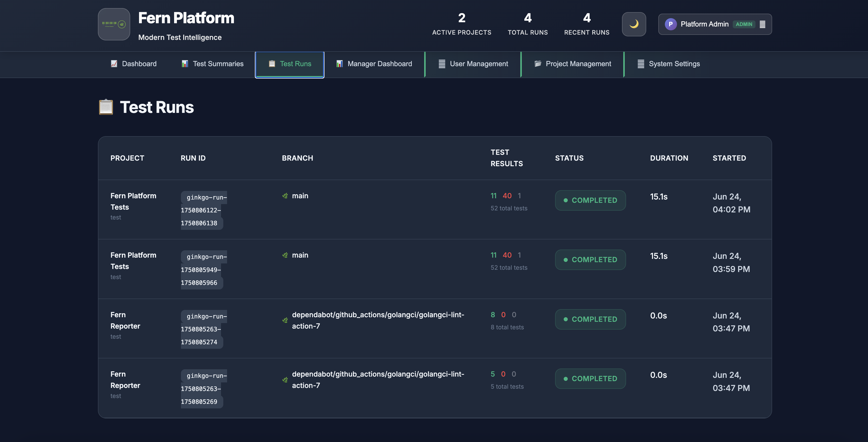
Task: Click '8 total tests' result text
Action: 507,327
